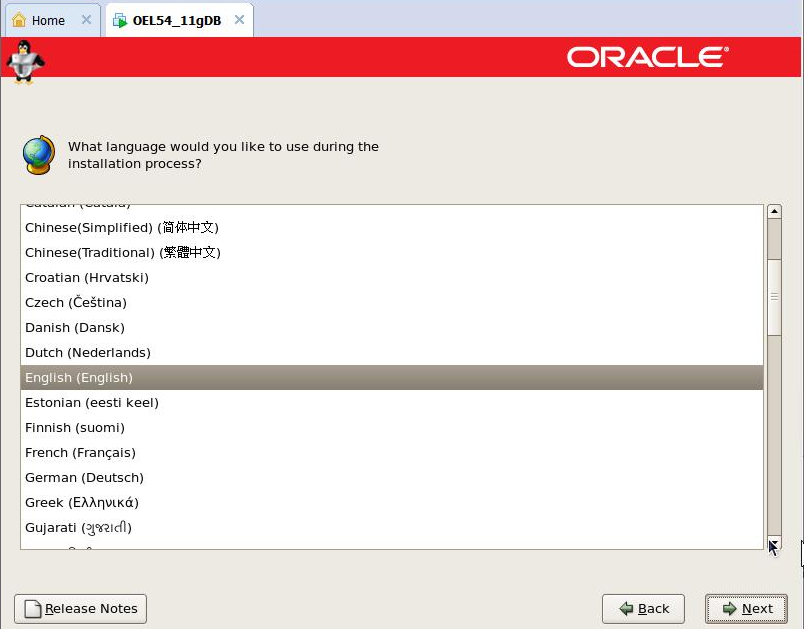Pick Finnish (suomi) language
The width and height of the screenshot is (804, 629).
[x=392, y=428]
